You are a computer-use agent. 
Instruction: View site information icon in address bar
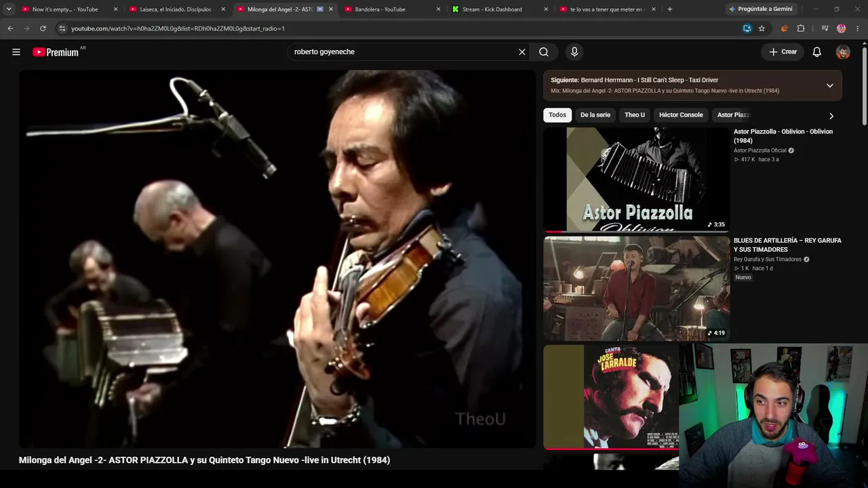pyautogui.click(x=62, y=28)
